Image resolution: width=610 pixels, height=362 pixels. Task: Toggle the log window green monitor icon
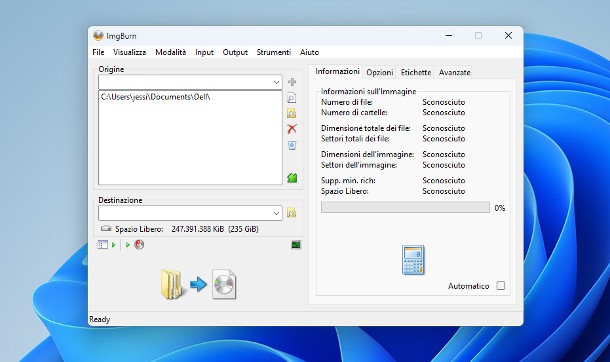point(296,245)
